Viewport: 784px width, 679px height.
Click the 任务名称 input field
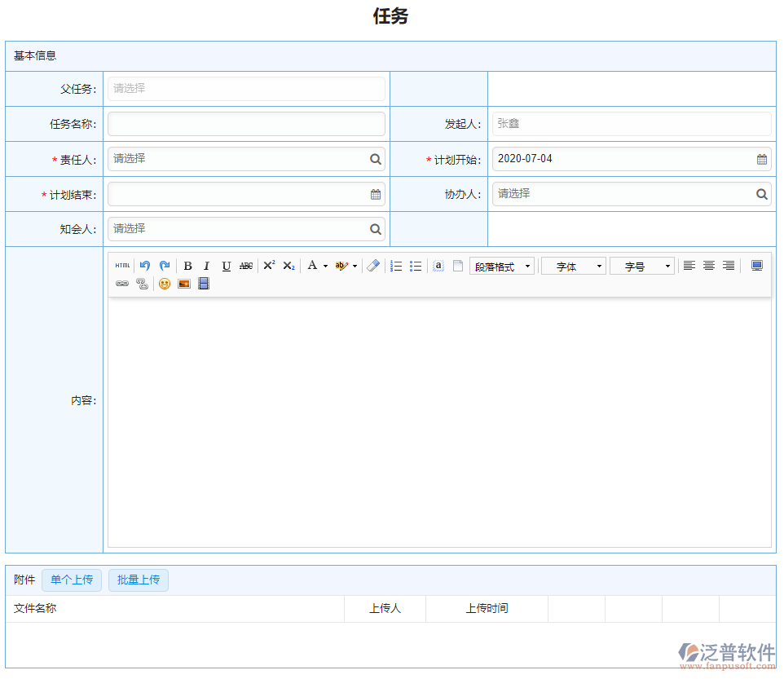pos(246,124)
